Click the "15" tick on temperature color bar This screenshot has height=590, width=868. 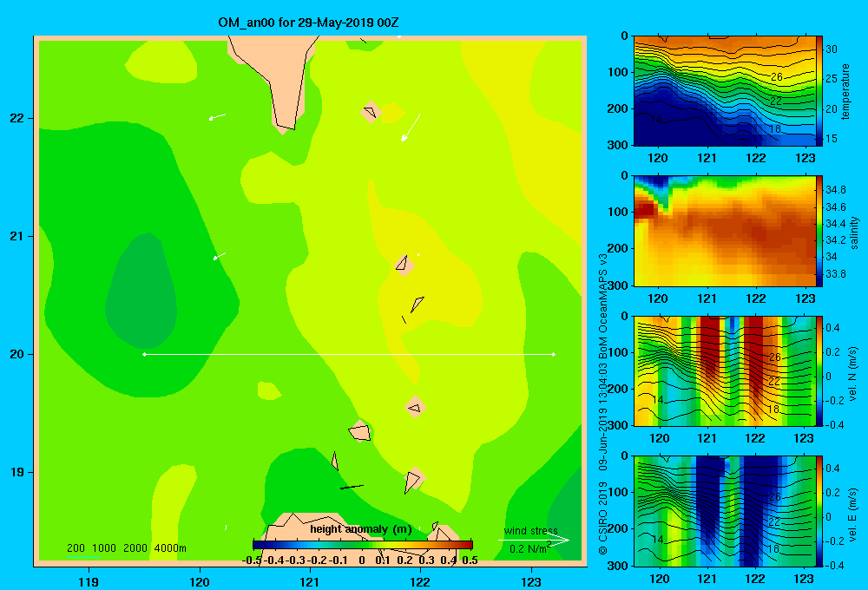coord(832,138)
